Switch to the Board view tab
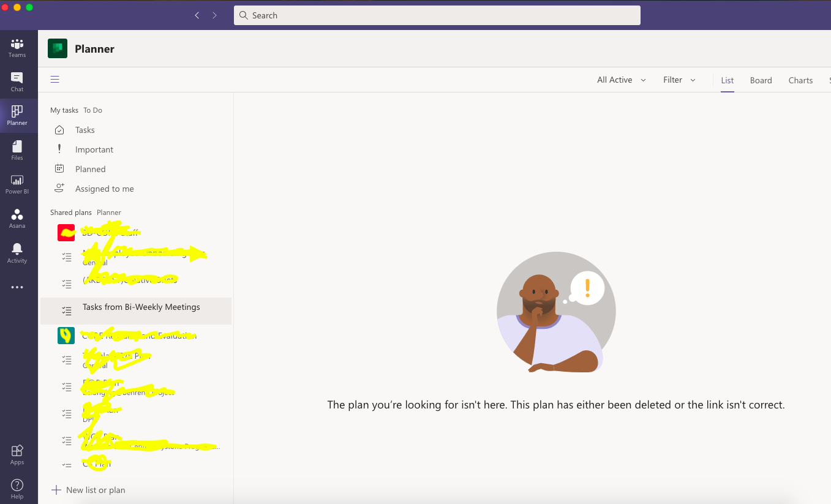Screen dimensions: 831x504 (761, 80)
